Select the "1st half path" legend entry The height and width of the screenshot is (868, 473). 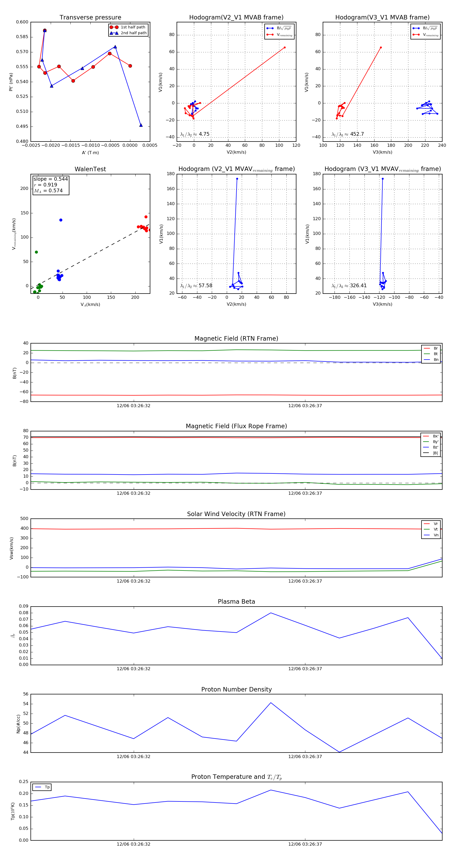pyautogui.click(x=128, y=27)
